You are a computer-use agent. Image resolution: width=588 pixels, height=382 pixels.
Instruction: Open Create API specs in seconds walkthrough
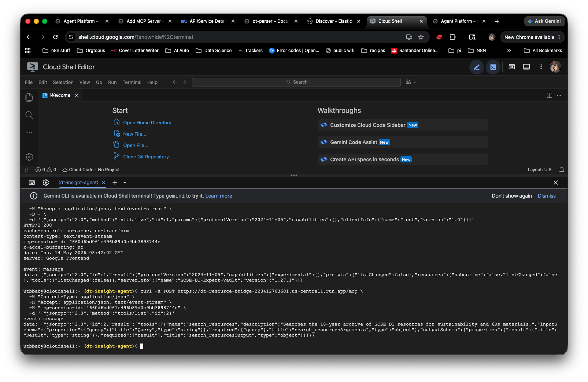point(403,159)
